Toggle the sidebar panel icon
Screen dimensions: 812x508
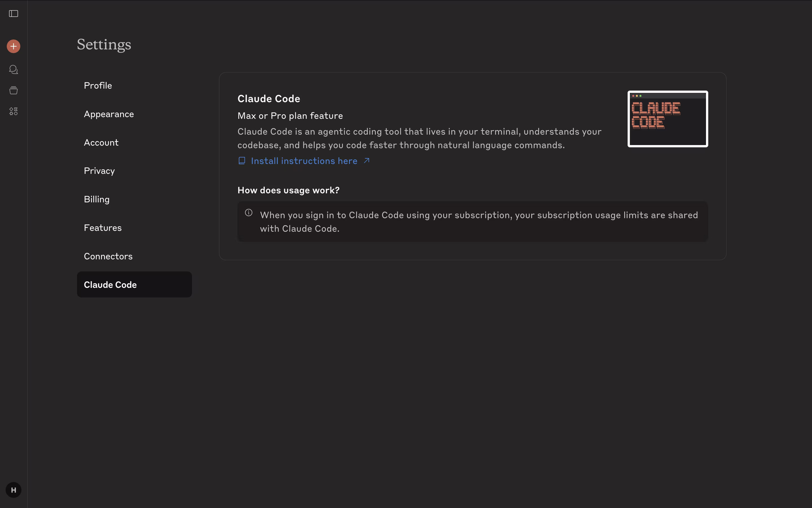pyautogui.click(x=14, y=14)
